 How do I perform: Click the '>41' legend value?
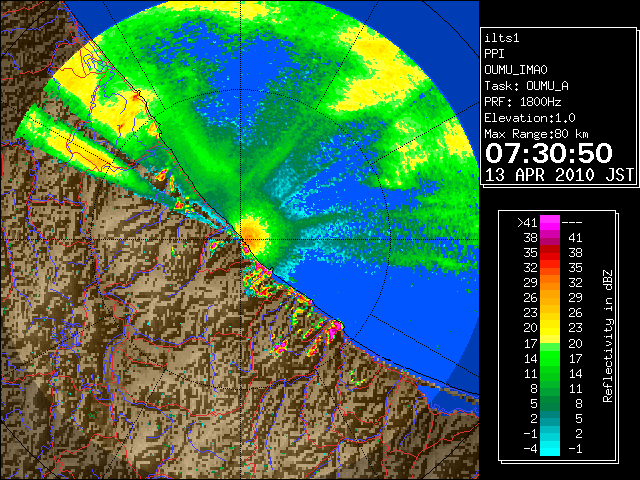coord(527,223)
